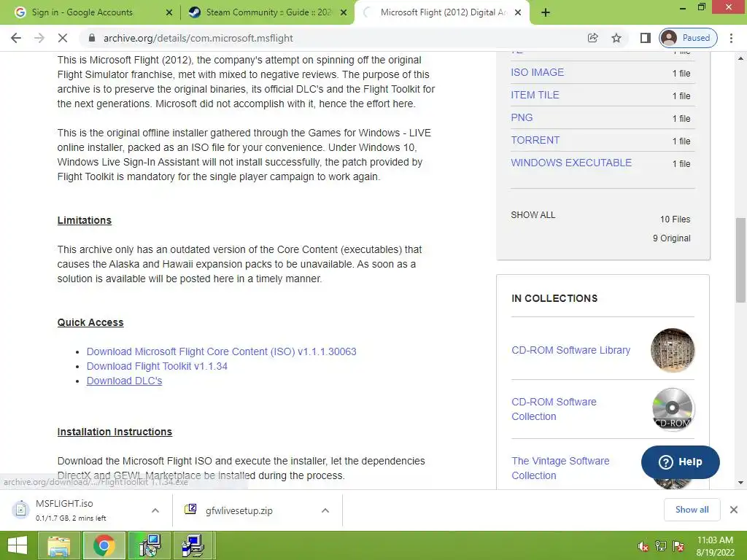Screen dimensions: 747x560
Task: Click the Download DLC's link
Action: click(124, 381)
